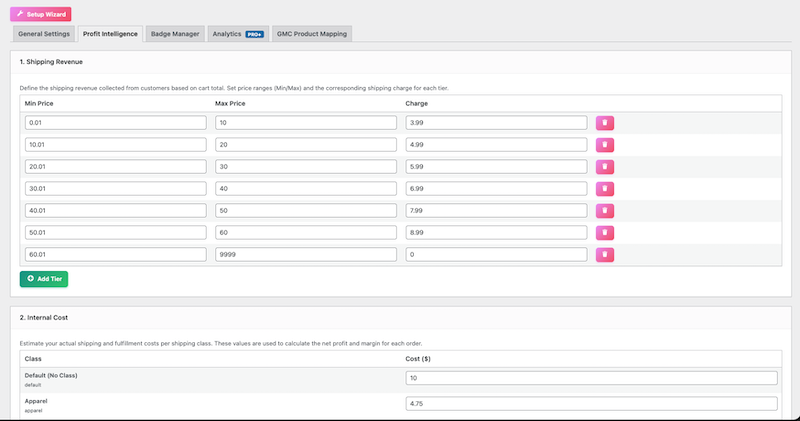
Task: Remove the 20.01 to 30 tier row
Action: tap(605, 167)
